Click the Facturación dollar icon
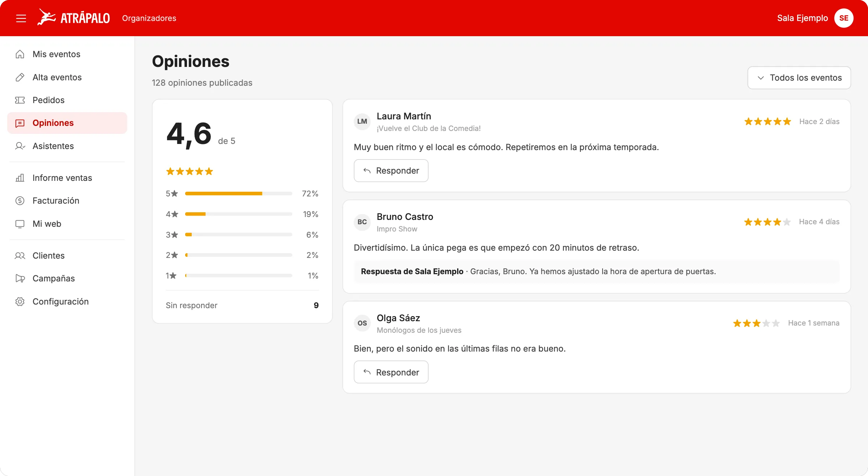The image size is (868, 476). click(x=20, y=201)
